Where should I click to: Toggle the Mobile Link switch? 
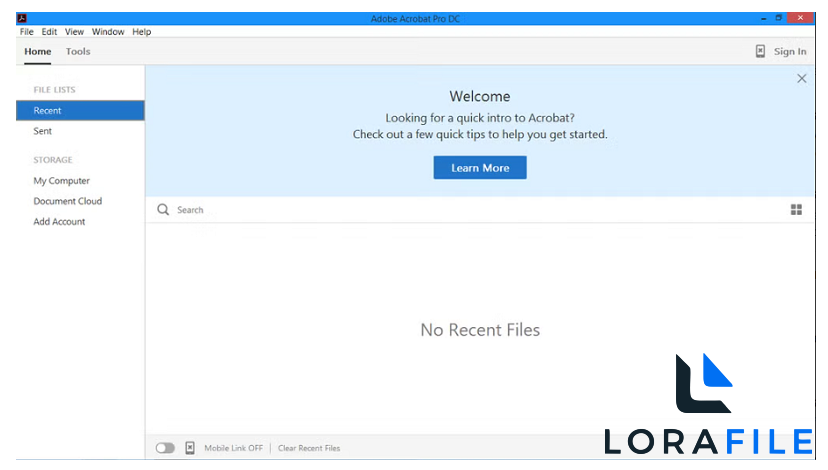165,448
